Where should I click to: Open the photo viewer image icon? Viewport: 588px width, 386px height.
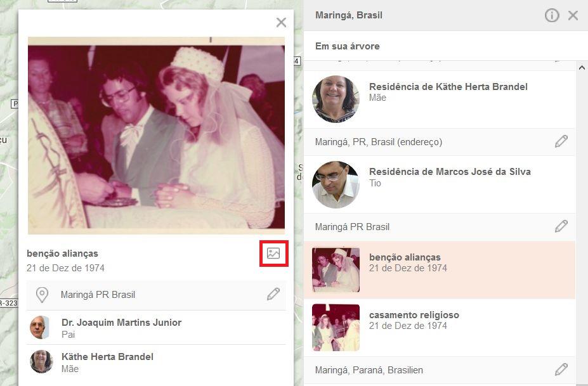coord(273,254)
